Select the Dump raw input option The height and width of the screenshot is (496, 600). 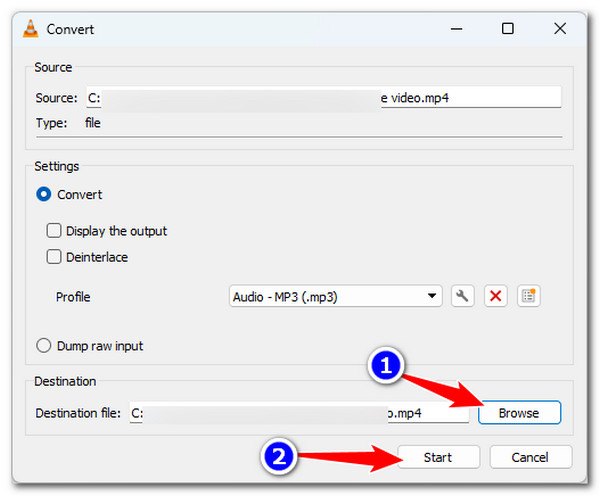(x=44, y=345)
